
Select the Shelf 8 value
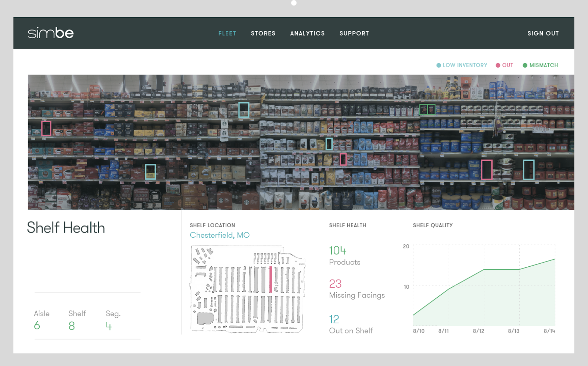pos(72,326)
